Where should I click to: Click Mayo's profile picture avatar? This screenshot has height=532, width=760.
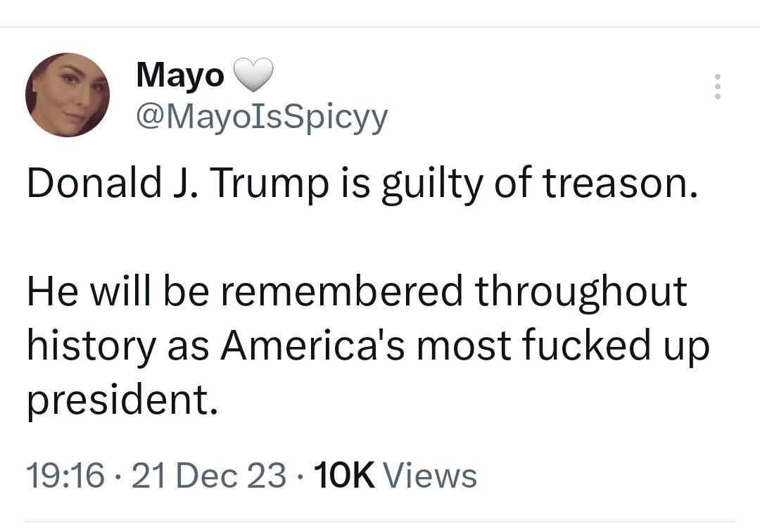click(68, 95)
